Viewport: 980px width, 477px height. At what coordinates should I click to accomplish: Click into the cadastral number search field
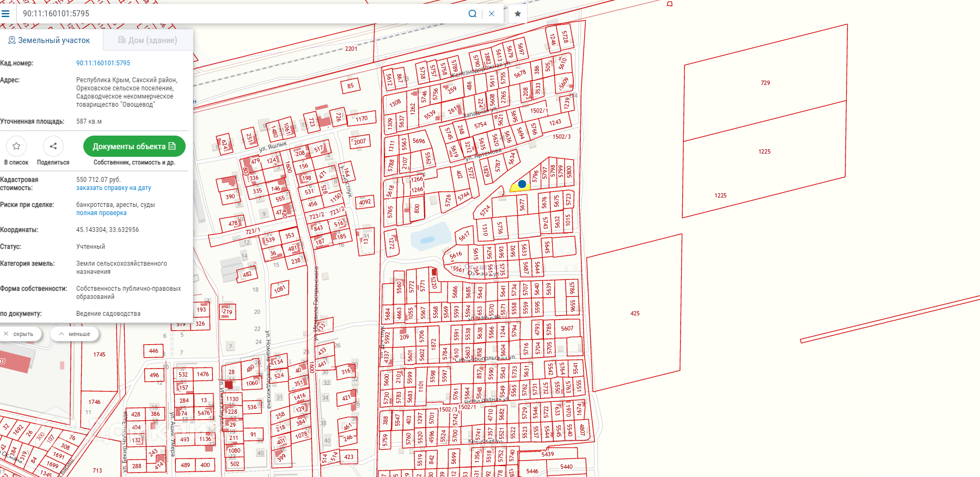(240, 14)
